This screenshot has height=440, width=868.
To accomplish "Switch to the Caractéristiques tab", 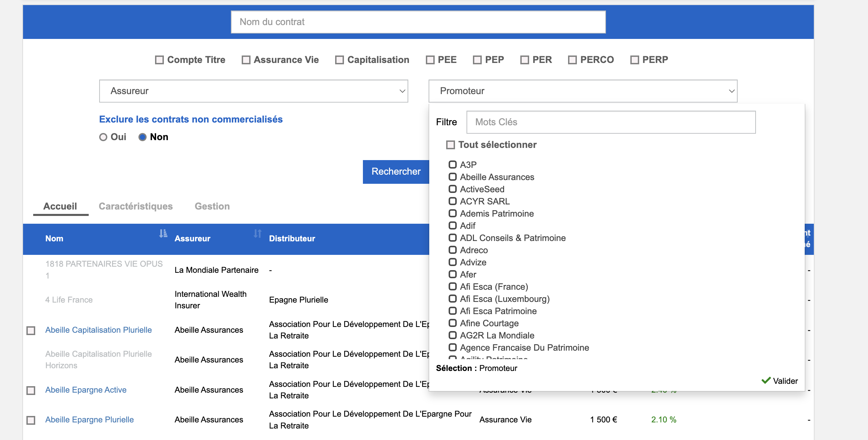I will [136, 206].
